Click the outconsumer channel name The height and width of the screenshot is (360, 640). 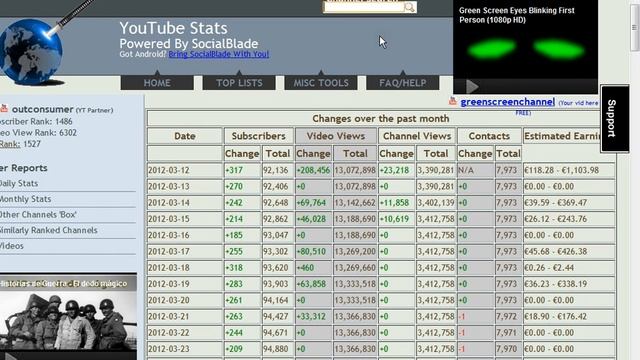[42, 109]
